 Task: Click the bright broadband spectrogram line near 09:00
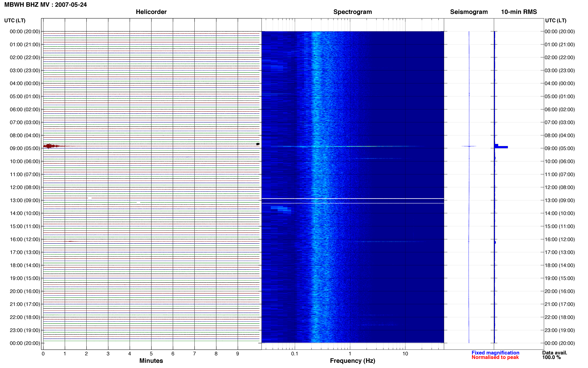tap(348, 146)
